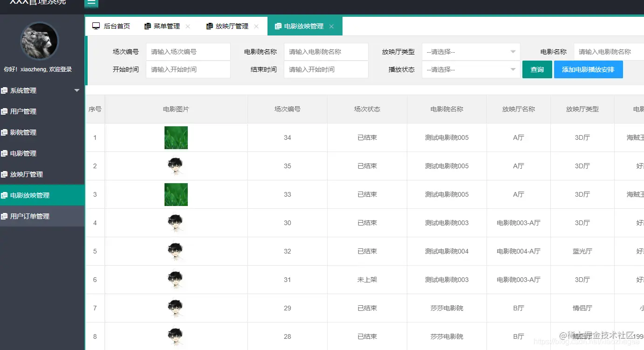Click the 开始时间 input field
644x350 pixels.
click(188, 69)
